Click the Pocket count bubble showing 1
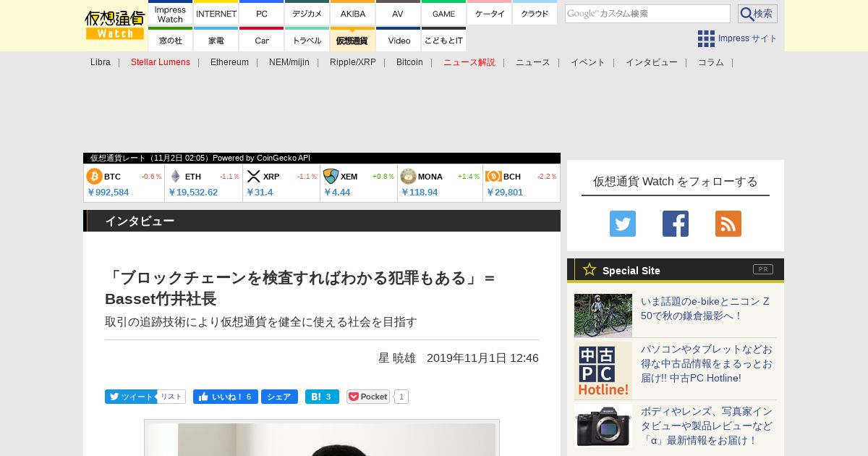The width and height of the screenshot is (868, 456). 401,397
